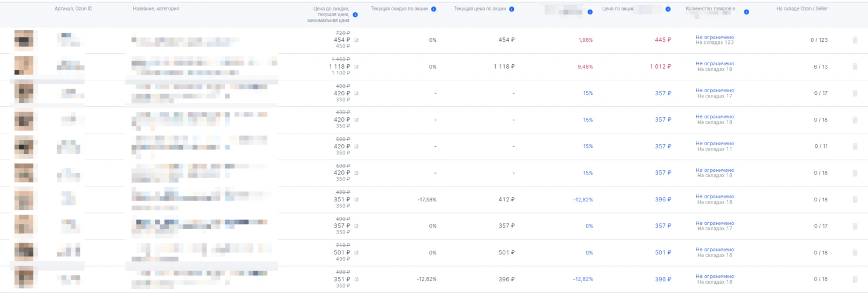Open info tooltip for "Текущая цена по акции"
Viewport: 868px width, 294px height.
coord(512,9)
